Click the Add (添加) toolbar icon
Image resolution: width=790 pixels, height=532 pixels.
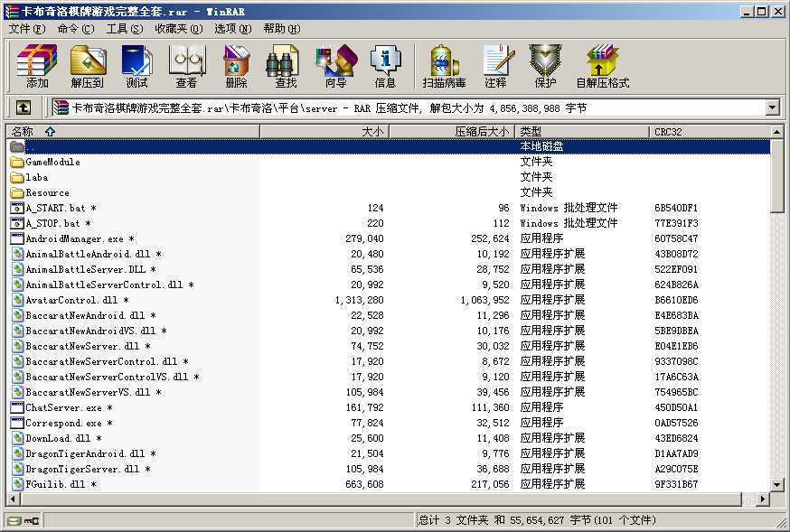(37, 66)
